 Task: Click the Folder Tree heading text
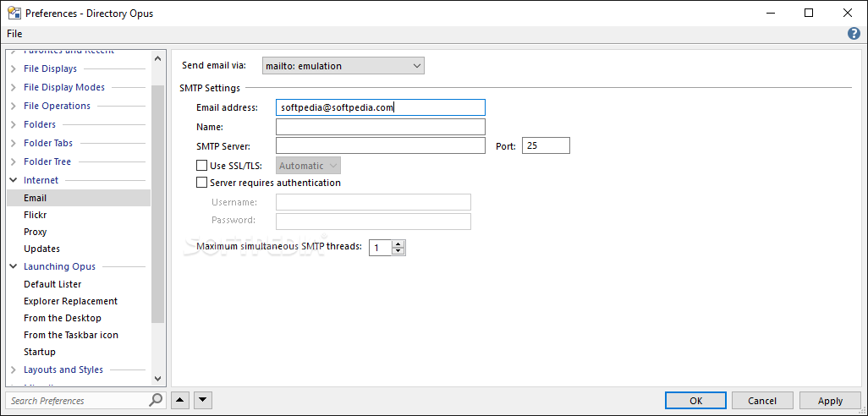(47, 162)
